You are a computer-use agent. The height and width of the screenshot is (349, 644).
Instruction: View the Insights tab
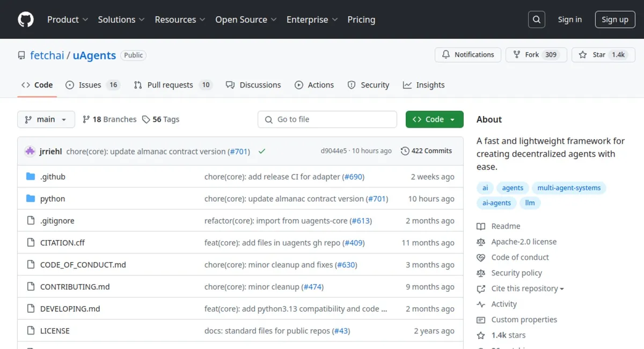click(x=424, y=85)
